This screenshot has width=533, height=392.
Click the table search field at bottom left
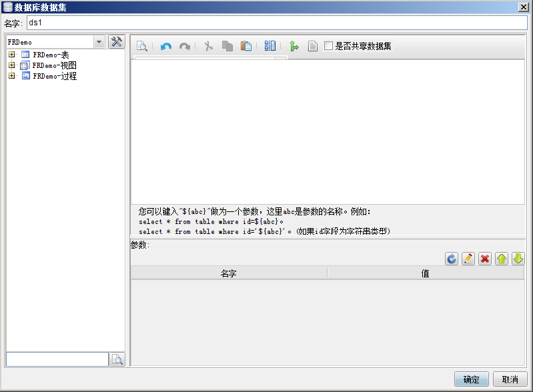(57, 359)
